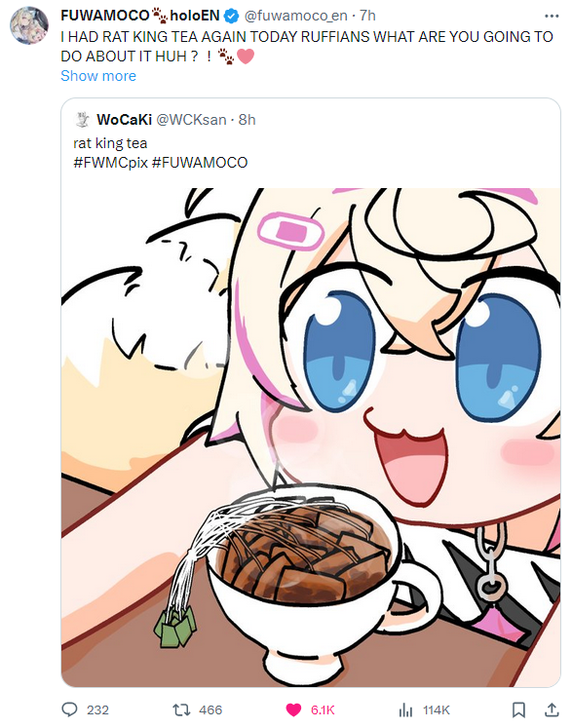Click the repost arrows icon
This screenshot has height=728, width=572.
[x=181, y=709]
